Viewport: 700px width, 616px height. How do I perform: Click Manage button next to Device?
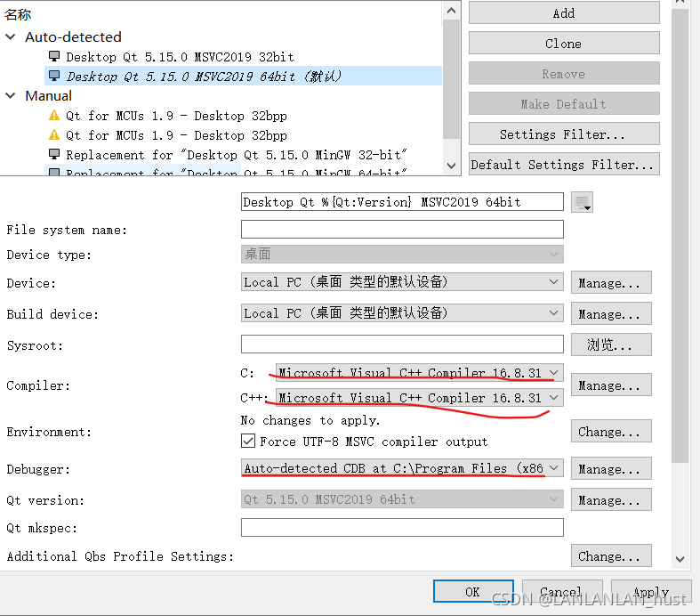tap(611, 283)
